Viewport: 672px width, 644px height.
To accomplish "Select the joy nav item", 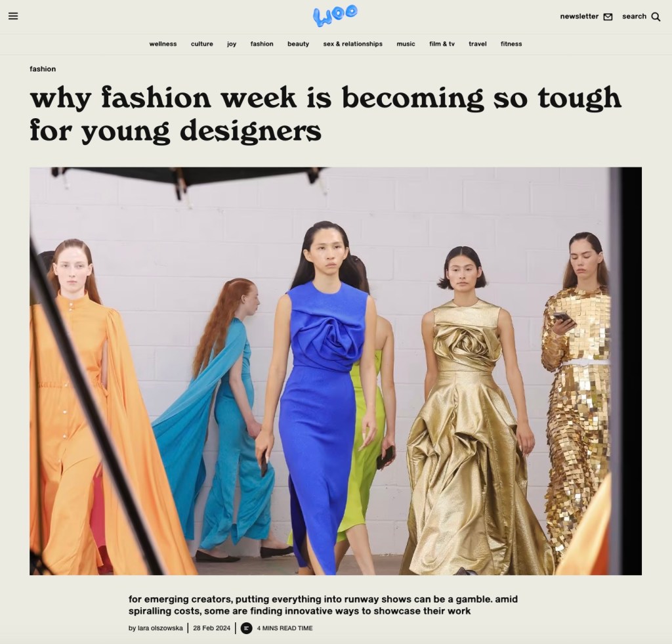I will coord(232,44).
